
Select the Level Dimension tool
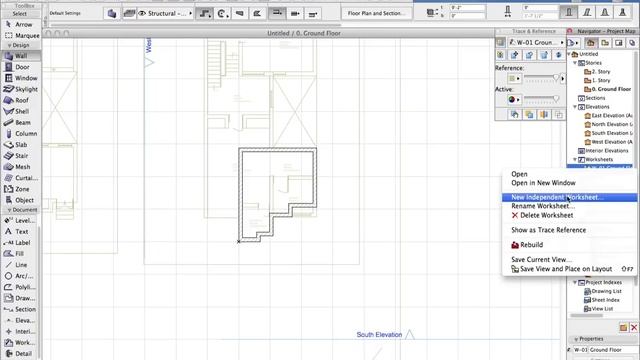point(20,220)
